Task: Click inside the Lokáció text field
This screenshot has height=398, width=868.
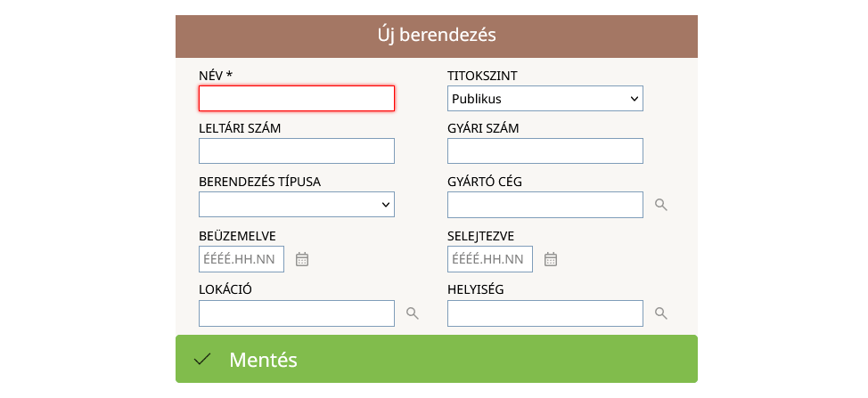Action: (x=296, y=313)
